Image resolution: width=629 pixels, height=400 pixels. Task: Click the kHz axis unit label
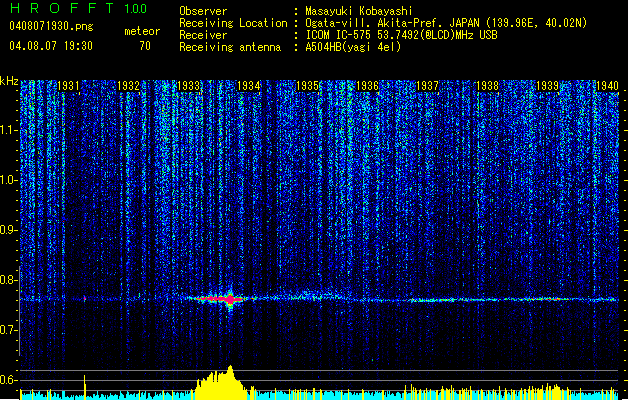[x=9, y=81]
